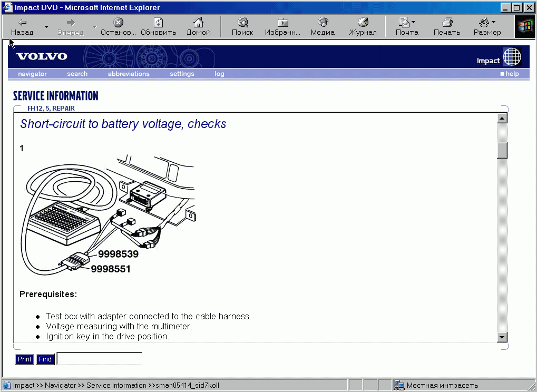Click the 'Prerequisites:' label
Screen dimensions: 537x392
pos(48,294)
